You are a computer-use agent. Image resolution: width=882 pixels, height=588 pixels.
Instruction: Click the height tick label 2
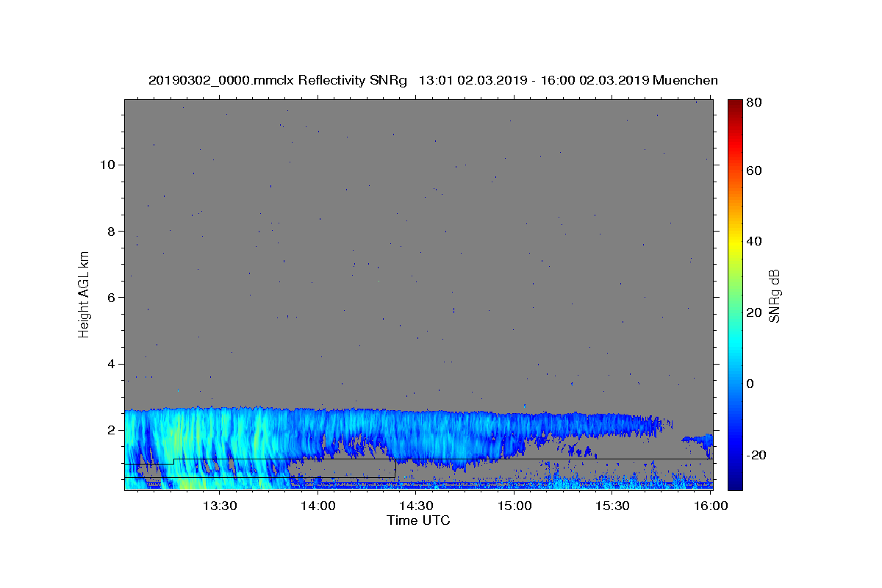tap(111, 431)
